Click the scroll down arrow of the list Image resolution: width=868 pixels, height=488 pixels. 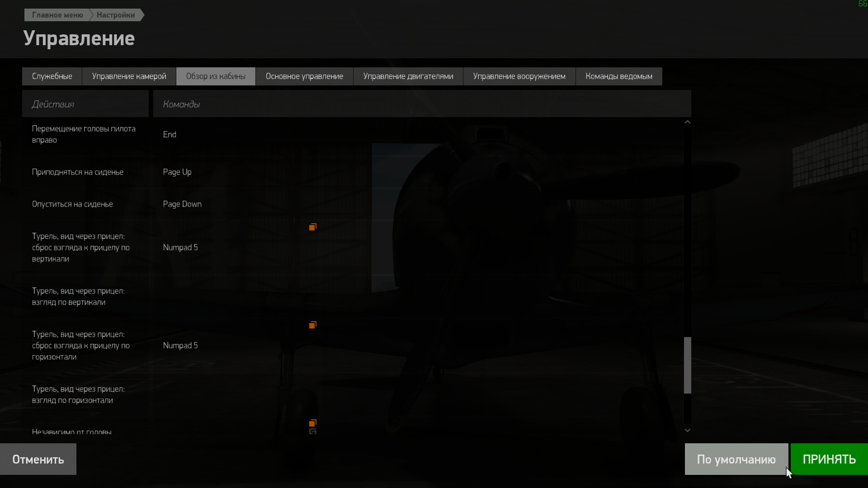point(687,430)
